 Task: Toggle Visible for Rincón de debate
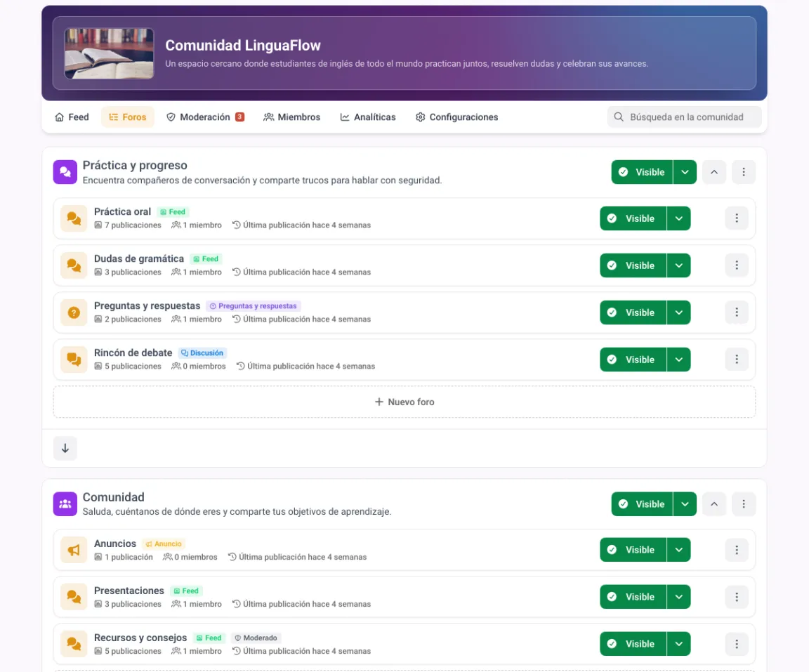click(633, 360)
